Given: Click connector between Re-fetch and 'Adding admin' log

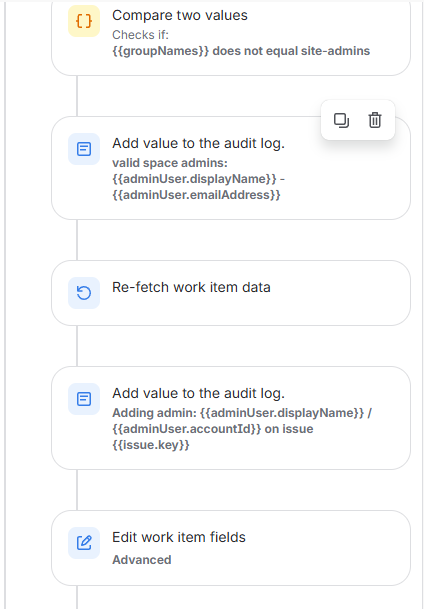Looking at the screenshot, I should 77,346.
